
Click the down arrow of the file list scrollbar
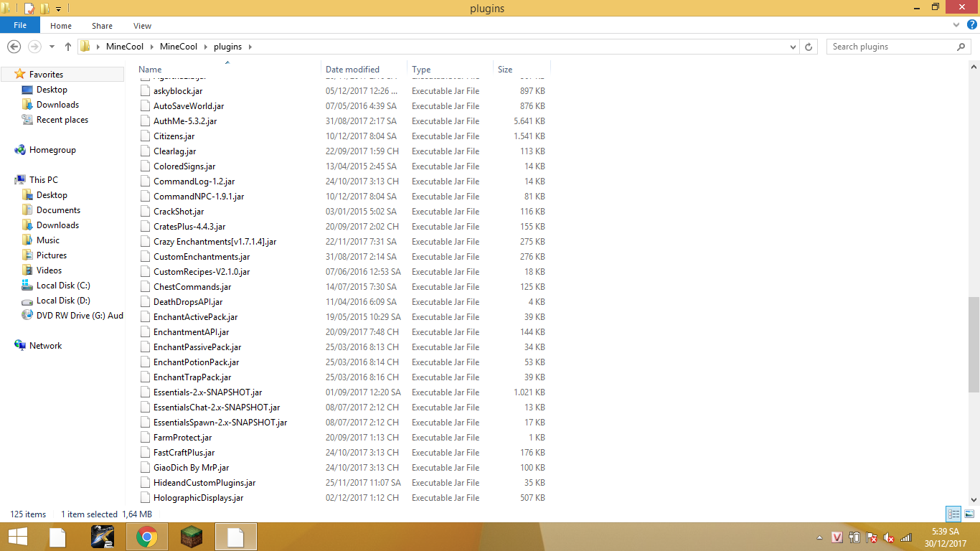coord(974,499)
